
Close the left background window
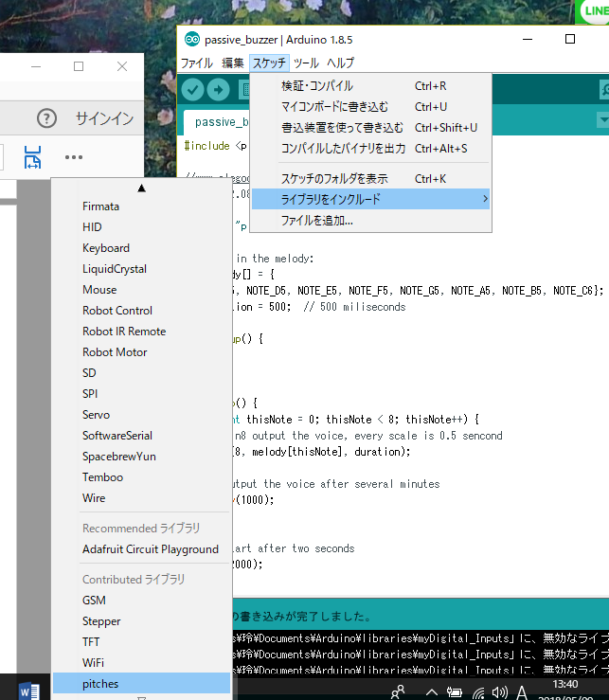pyautogui.click(x=122, y=66)
